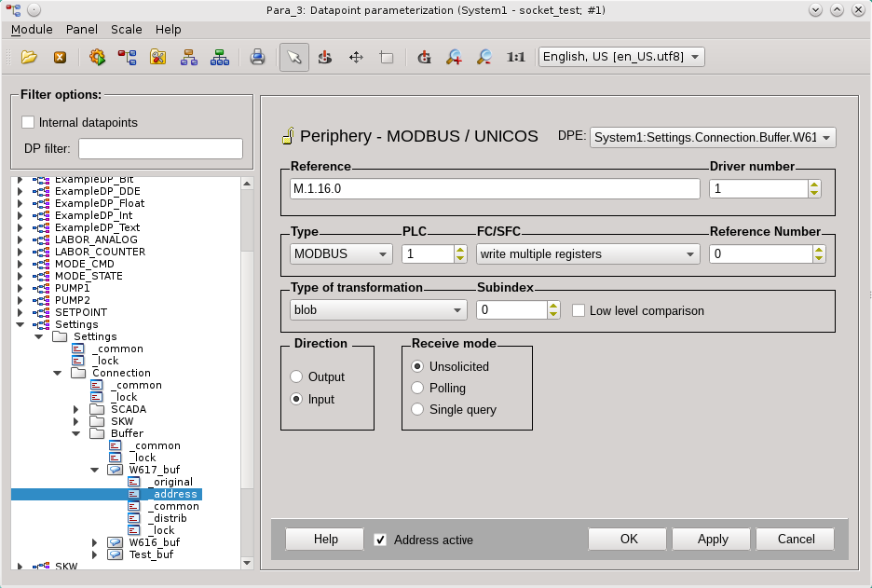Click the open folder toolbar icon
Screen dimensions: 872x588
click(29, 57)
